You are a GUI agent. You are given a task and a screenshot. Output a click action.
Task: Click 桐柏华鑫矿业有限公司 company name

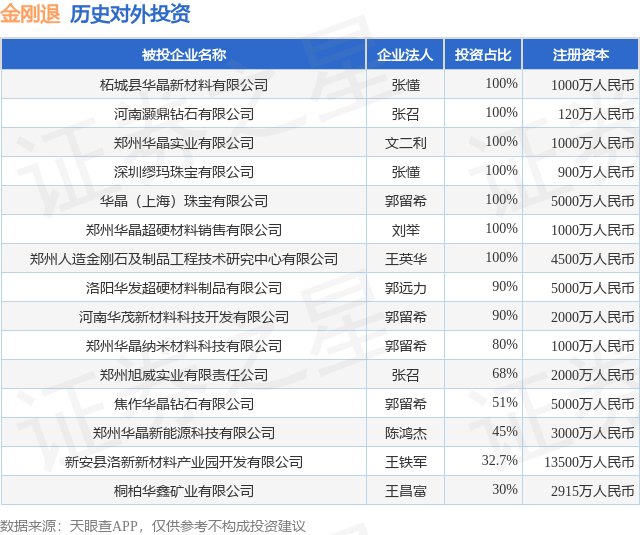point(184,491)
